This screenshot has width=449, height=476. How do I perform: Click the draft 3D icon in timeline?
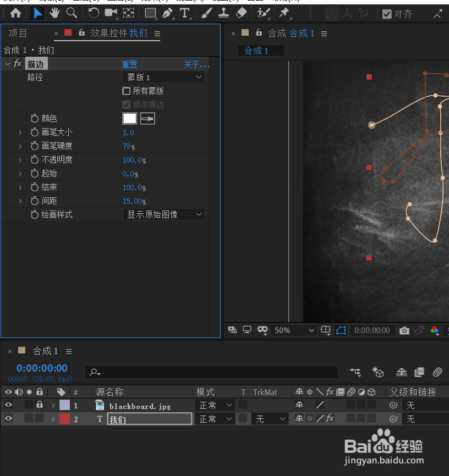[x=378, y=372]
